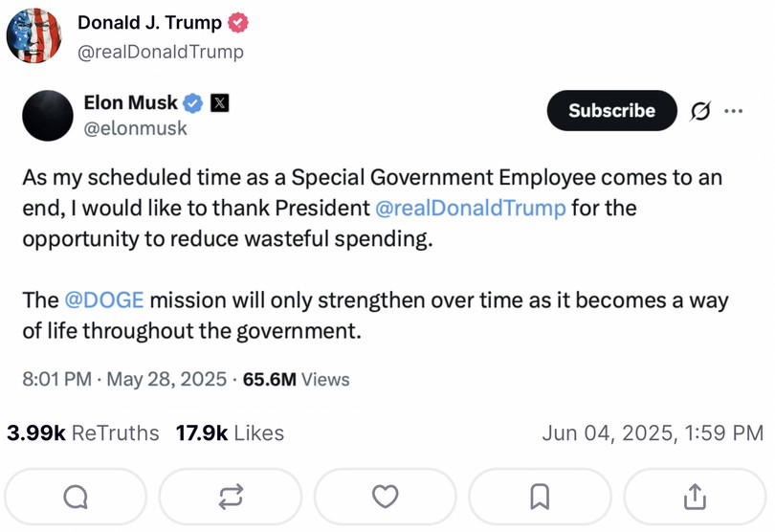Click the reply speech bubble icon
This screenshot has width=775, height=532.
(75, 496)
